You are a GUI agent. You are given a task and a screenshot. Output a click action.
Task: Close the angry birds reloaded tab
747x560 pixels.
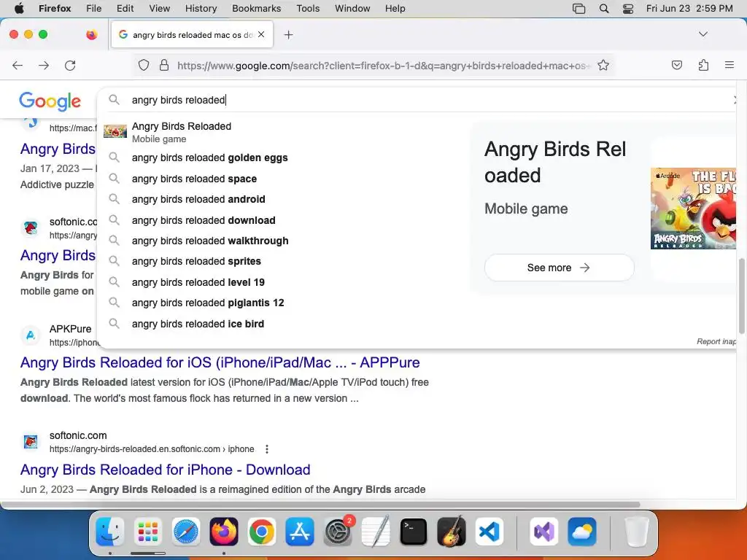pos(261,34)
